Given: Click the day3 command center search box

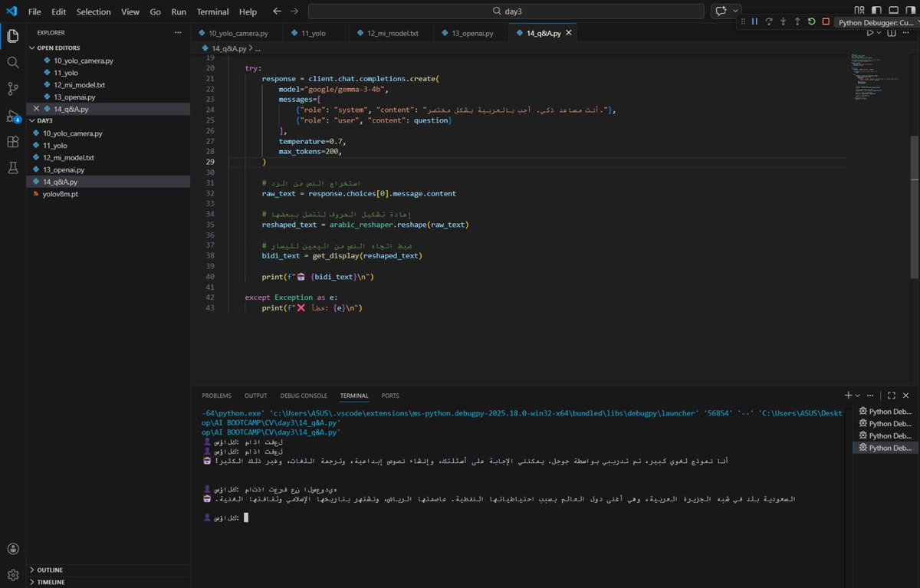Looking at the screenshot, I should tap(506, 11).
